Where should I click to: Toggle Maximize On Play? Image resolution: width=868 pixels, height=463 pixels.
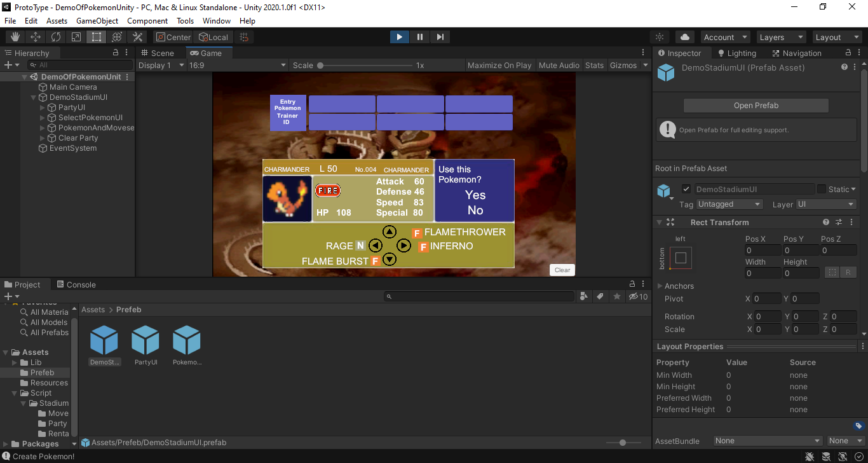[x=499, y=65]
